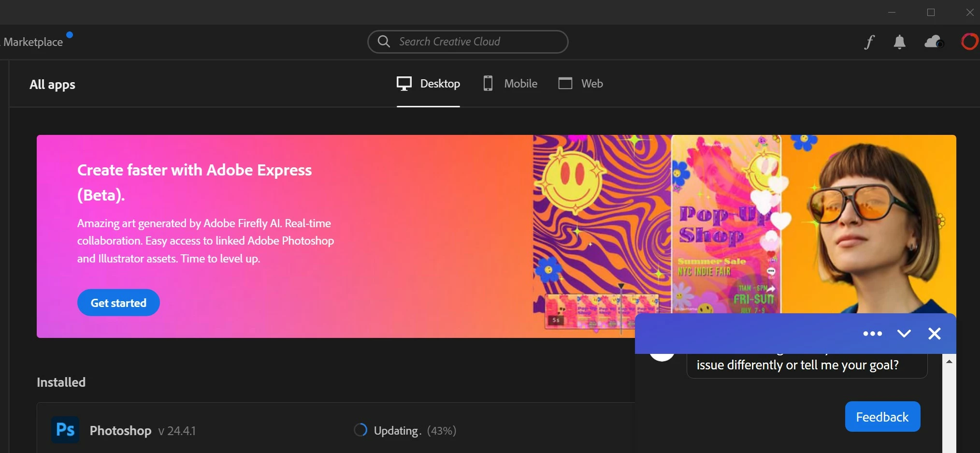Open the notifications bell
Image resolution: width=980 pixels, height=453 pixels.
[x=899, y=42]
